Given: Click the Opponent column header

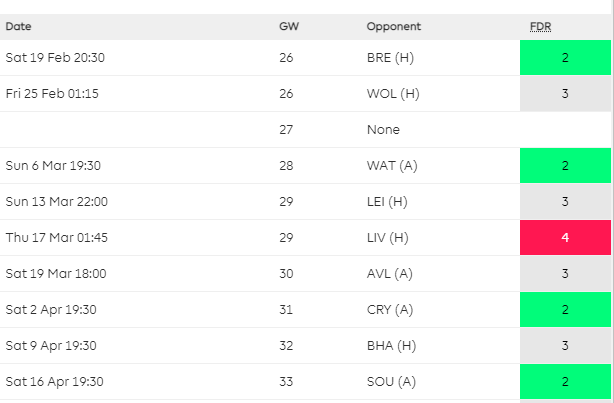Looking at the screenshot, I should (x=394, y=26).
